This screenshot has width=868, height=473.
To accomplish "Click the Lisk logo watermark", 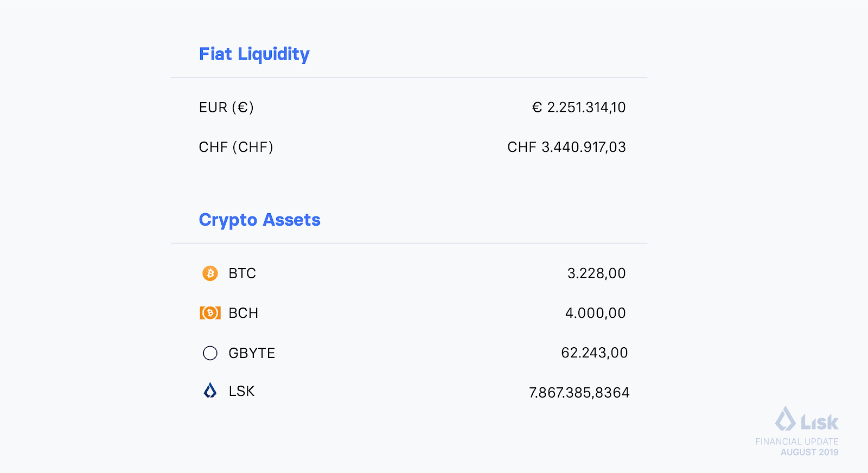I will coord(806,419).
